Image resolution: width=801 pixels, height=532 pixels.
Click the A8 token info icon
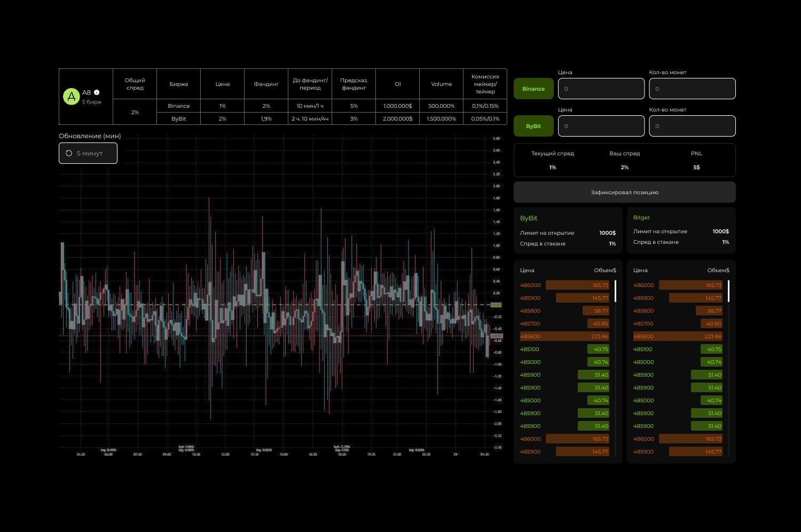click(x=96, y=91)
